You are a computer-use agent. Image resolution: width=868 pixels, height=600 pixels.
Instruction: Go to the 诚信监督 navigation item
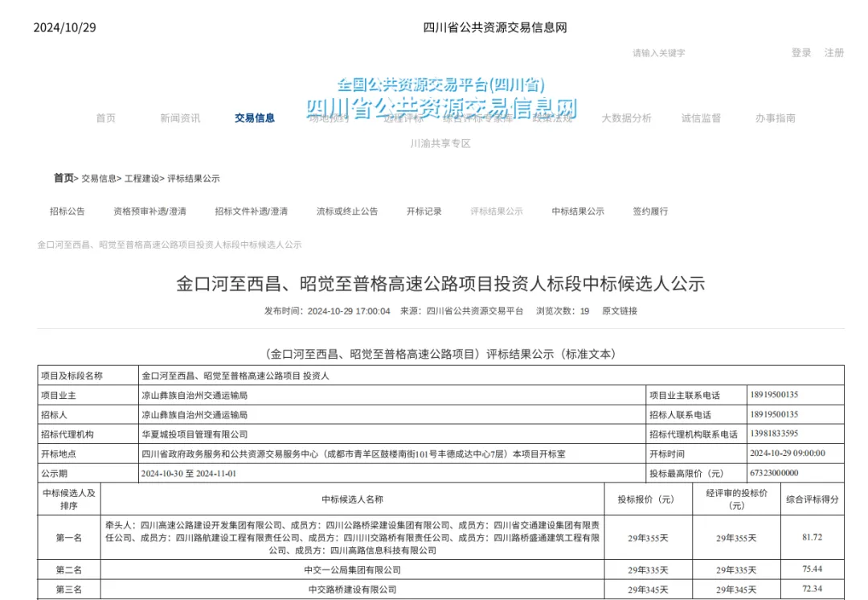click(x=701, y=118)
